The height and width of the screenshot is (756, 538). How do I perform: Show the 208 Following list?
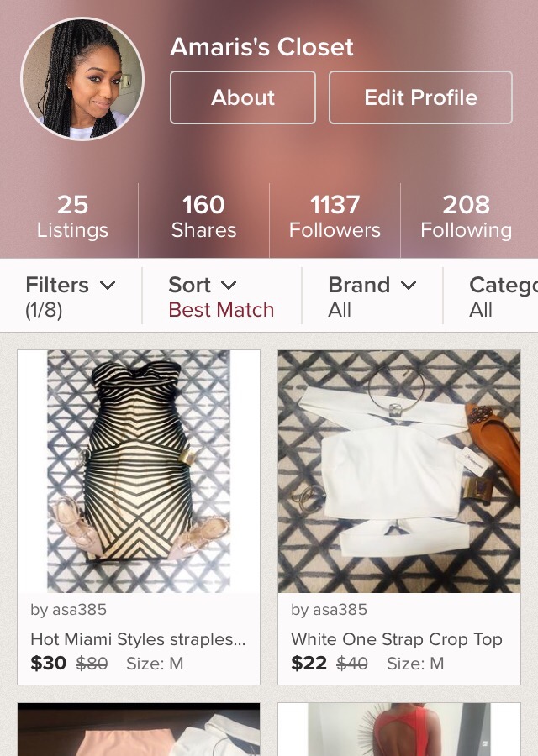tap(466, 217)
